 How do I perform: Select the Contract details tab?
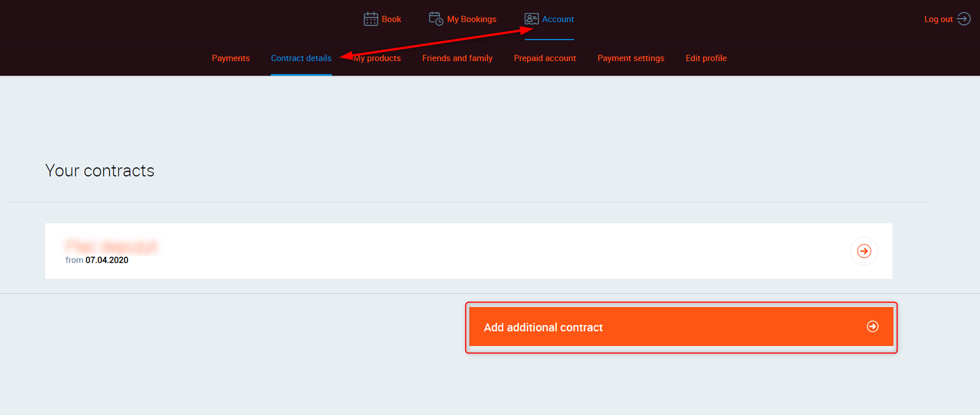point(301,58)
